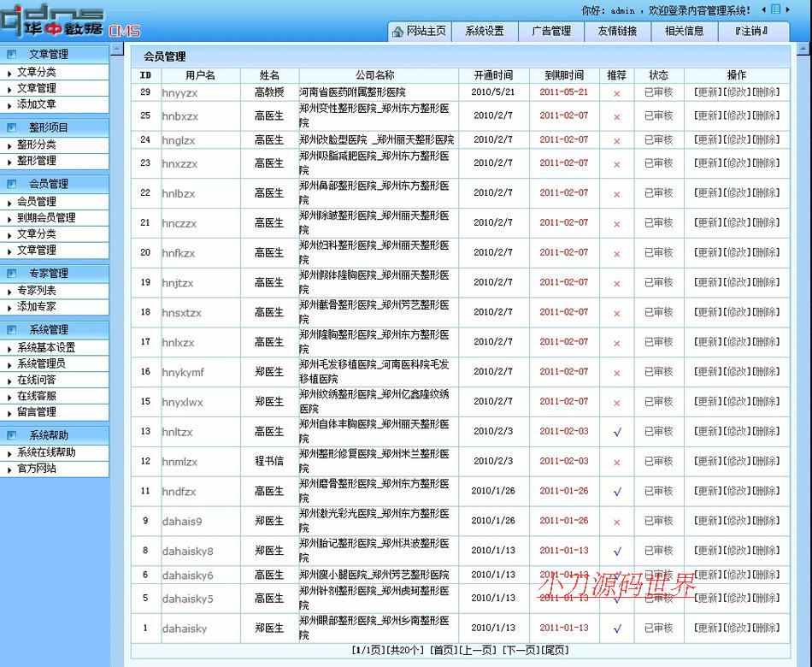Click the panel icon in the top-right header
The image size is (812, 667).
(x=775, y=9)
